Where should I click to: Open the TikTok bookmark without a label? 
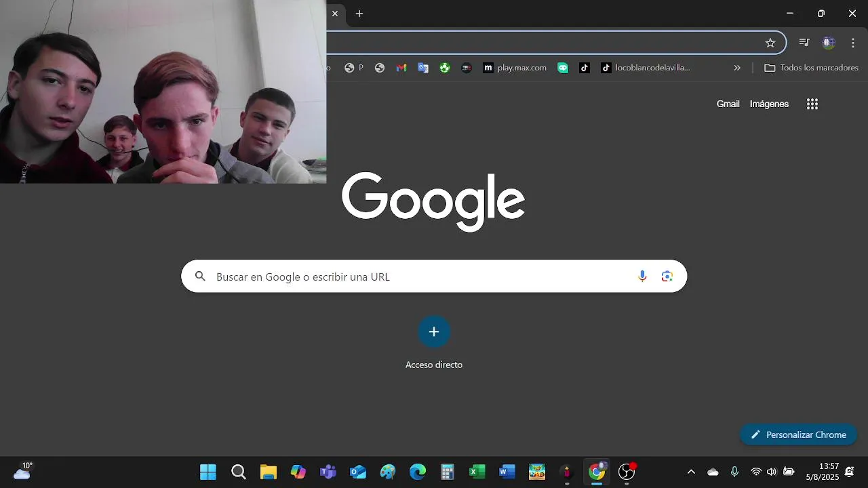[x=585, y=68]
